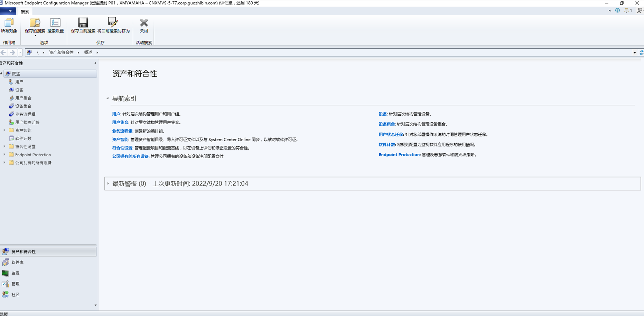644x316 pixels.
Task: Open the address bar dropdown at right end
Action: point(635,53)
